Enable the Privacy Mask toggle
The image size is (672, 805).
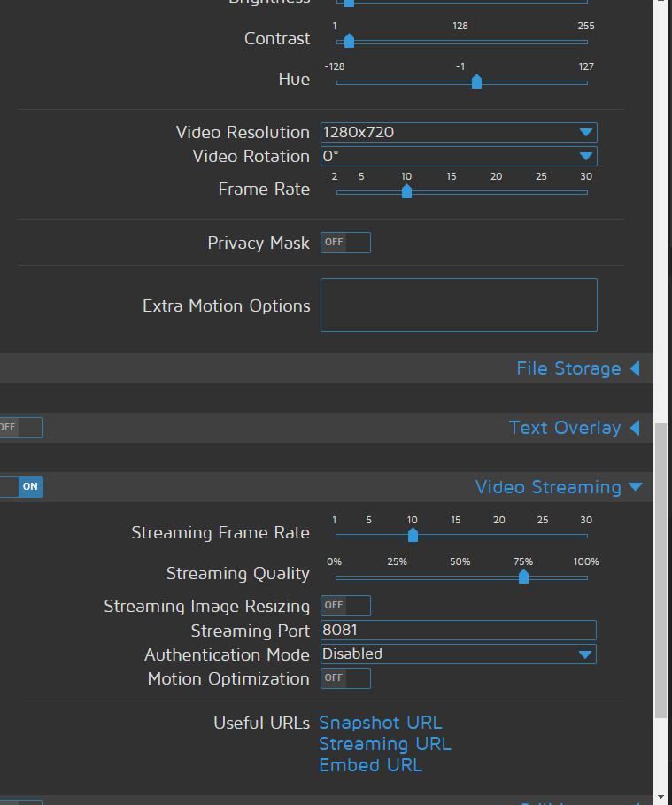345,242
